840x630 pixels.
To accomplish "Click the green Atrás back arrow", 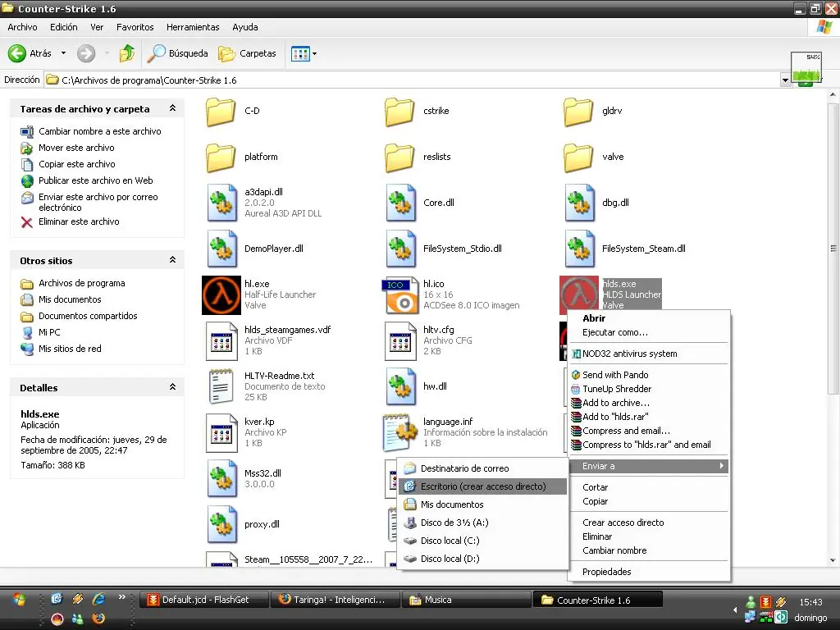I will pyautogui.click(x=17, y=53).
